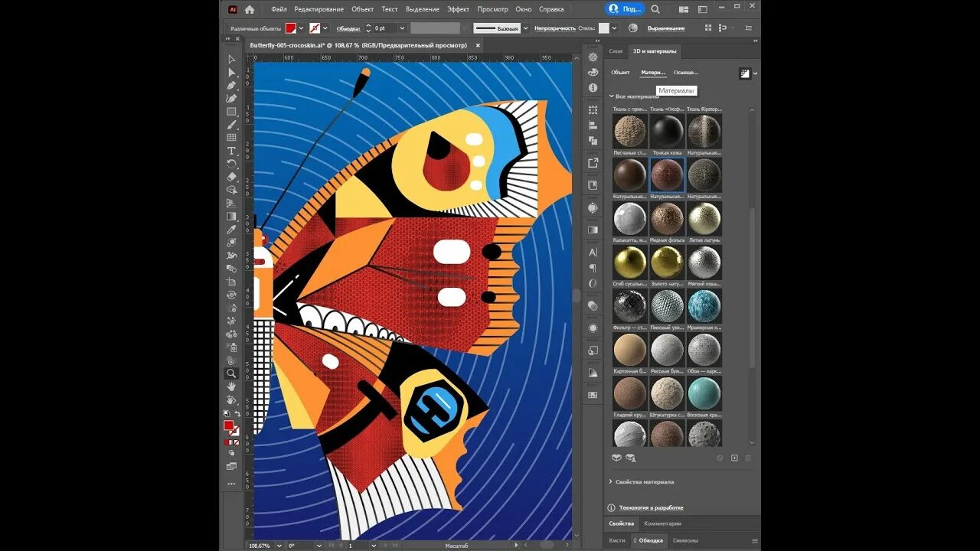Open Объект menu
The image size is (980, 551).
coord(363,9)
